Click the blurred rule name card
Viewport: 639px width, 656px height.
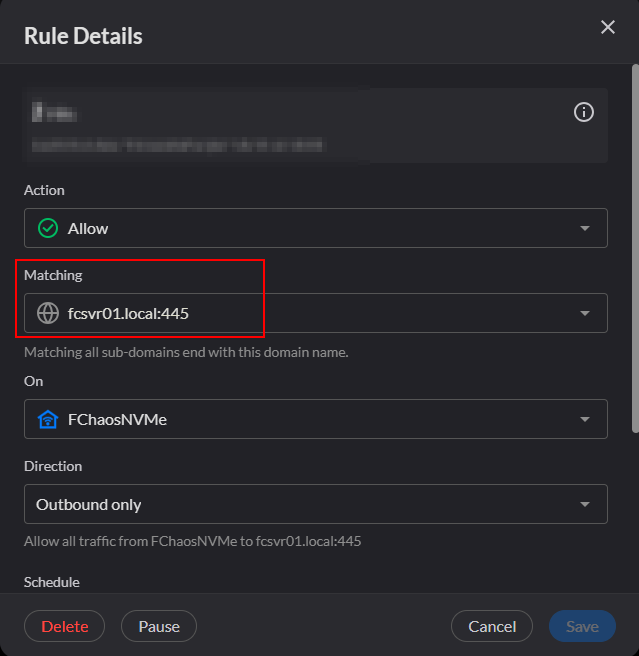(x=300, y=126)
